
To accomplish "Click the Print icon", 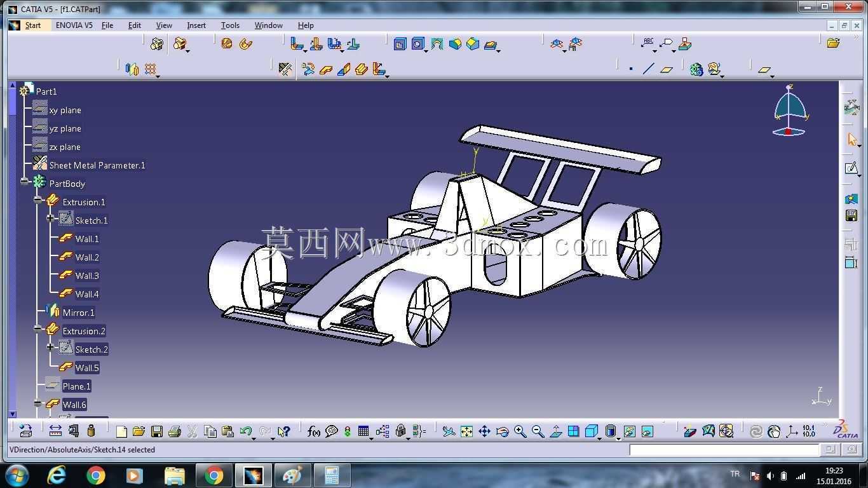I will 174,431.
